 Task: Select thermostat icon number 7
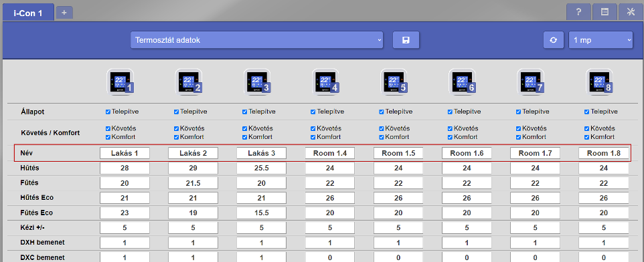531,82
